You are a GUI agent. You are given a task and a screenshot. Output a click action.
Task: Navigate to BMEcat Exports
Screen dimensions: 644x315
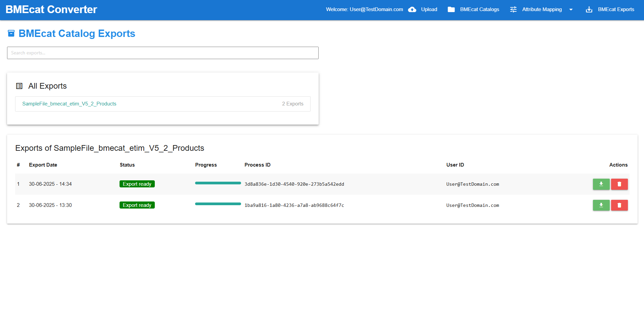(616, 9)
